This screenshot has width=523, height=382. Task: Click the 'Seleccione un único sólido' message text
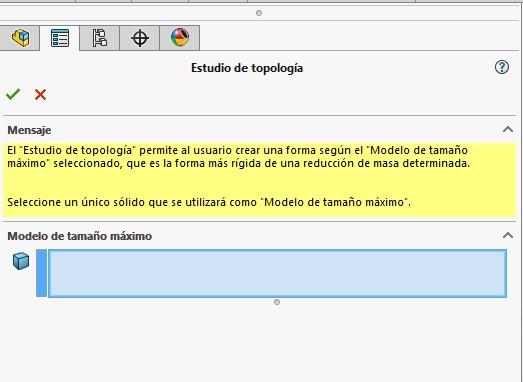[209, 202]
